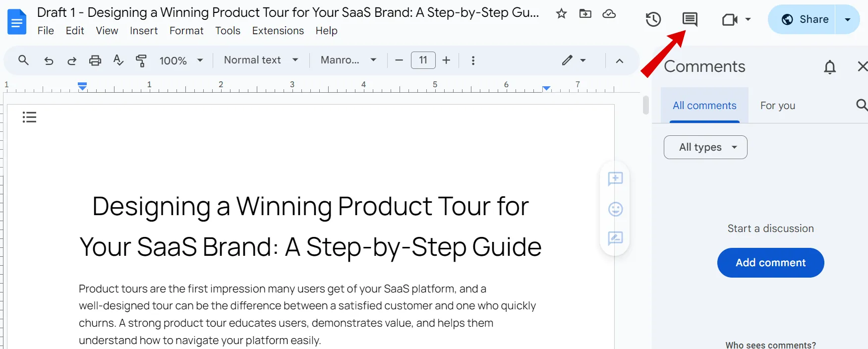Open the Google Docs home icon
The width and height of the screenshot is (868, 349).
point(17,22)
